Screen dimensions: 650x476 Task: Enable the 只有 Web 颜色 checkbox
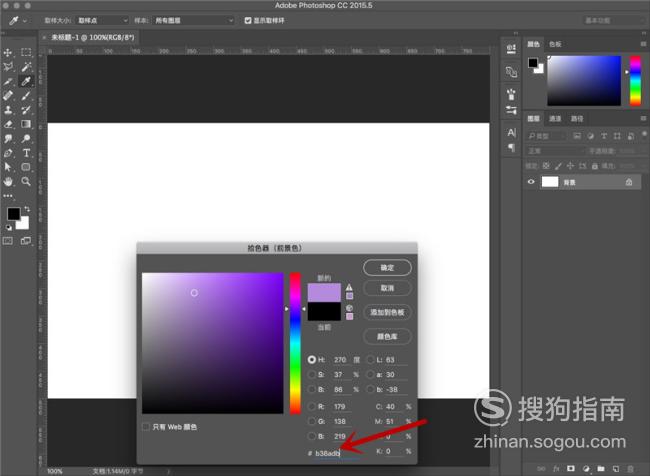pos(146,427)
